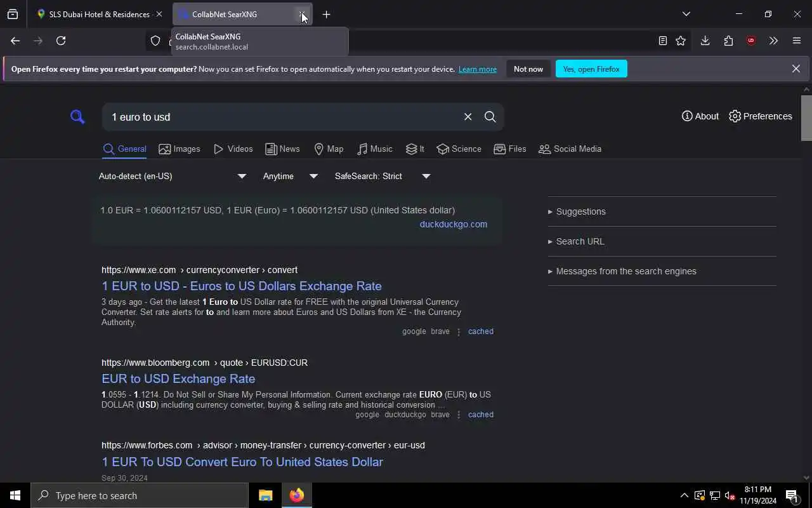
Task: Submit search with magnifier button
Action: [490, 117]
